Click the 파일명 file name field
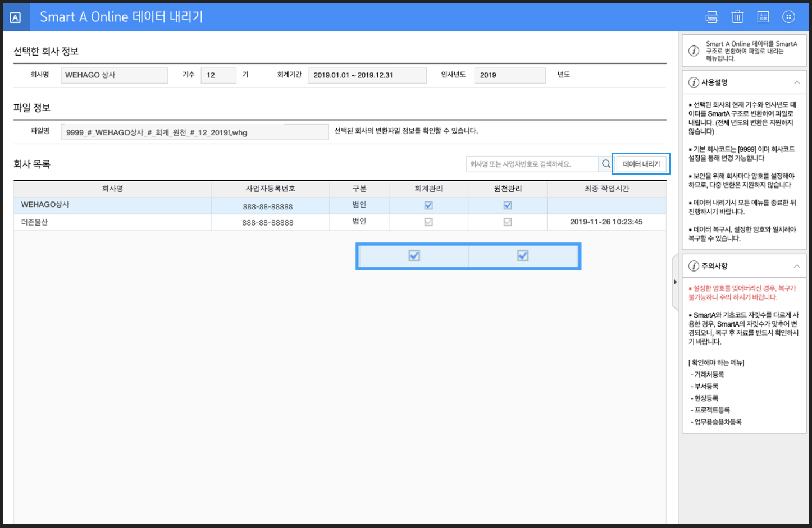 click(x=194, y=132)
